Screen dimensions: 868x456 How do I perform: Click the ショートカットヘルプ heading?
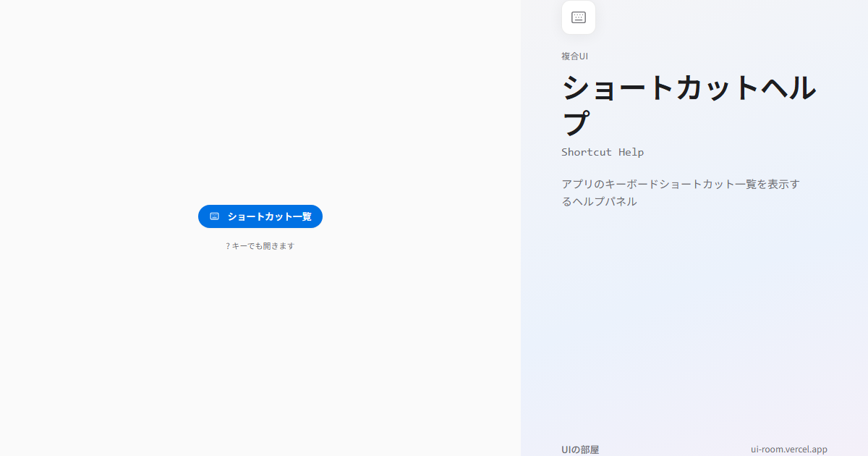[689, 105]
